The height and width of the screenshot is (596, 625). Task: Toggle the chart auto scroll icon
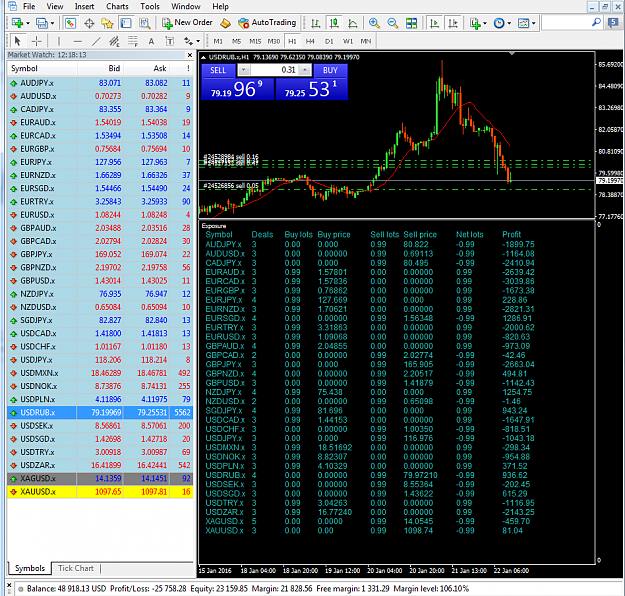(x=434, y=23)
